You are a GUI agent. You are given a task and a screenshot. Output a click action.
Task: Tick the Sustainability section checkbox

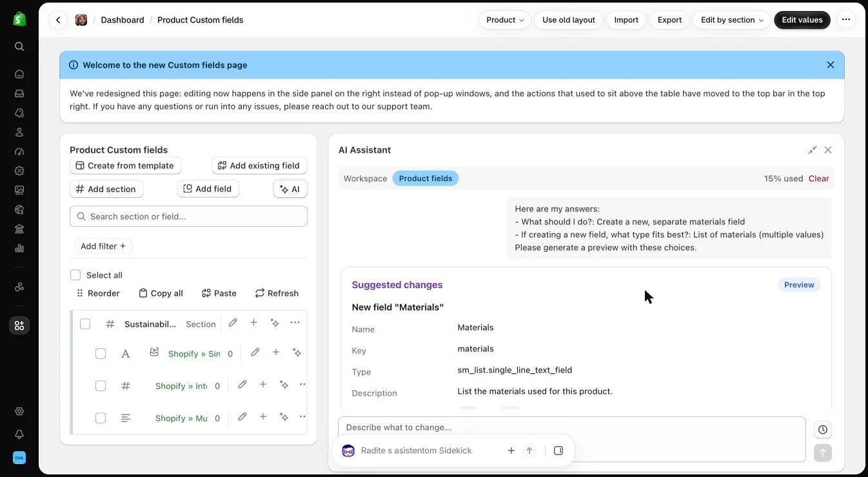pyautogui.click(x=85, y=324)
